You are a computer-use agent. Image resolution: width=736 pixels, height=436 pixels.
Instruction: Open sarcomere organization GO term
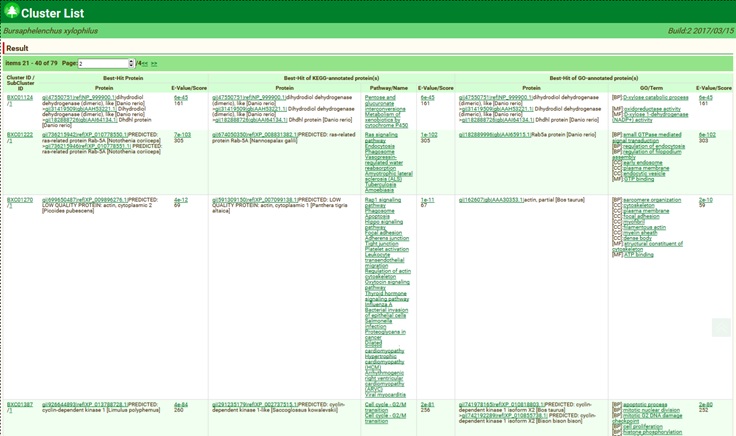click(652, 200)
